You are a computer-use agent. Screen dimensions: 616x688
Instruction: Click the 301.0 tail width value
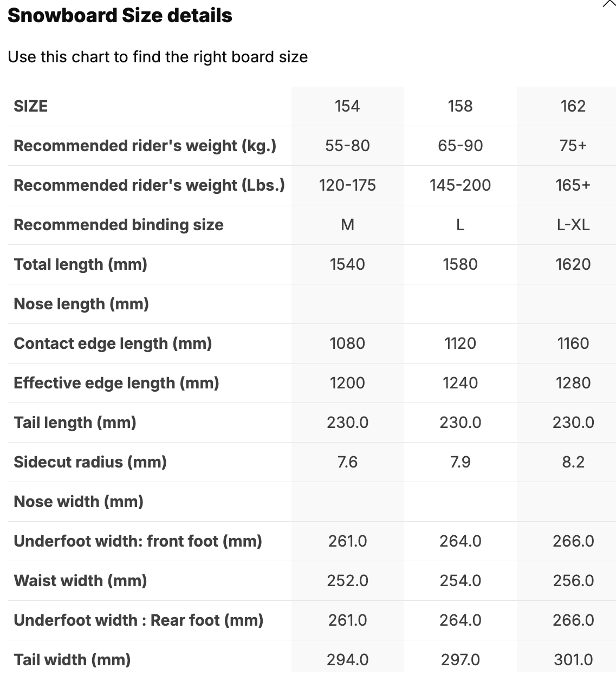click(573, 660)
